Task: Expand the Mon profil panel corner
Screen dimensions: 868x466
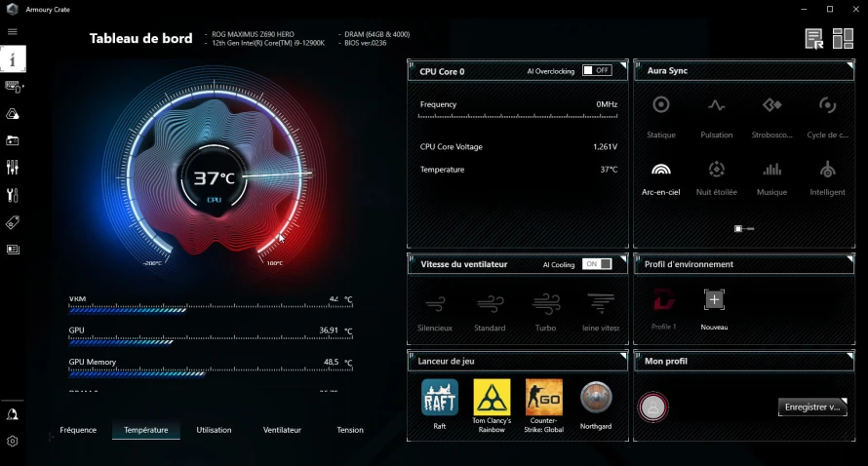Action: (849, 355)
